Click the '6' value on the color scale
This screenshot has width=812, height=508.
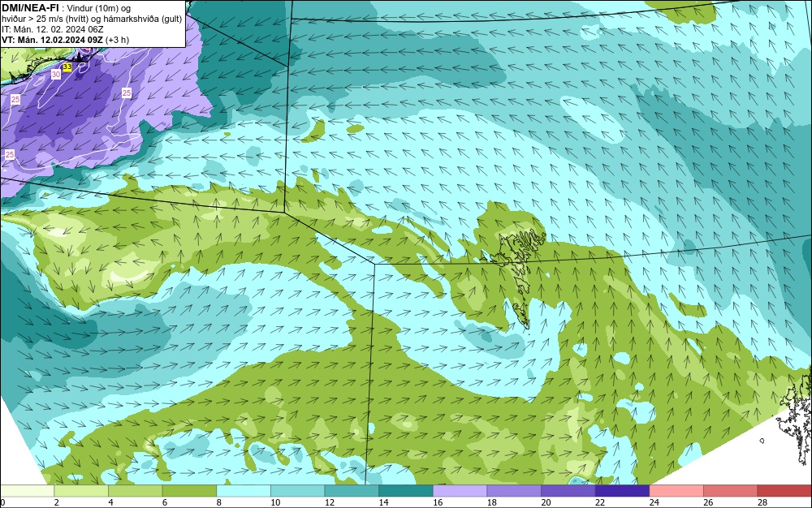[x=165, y=502]
